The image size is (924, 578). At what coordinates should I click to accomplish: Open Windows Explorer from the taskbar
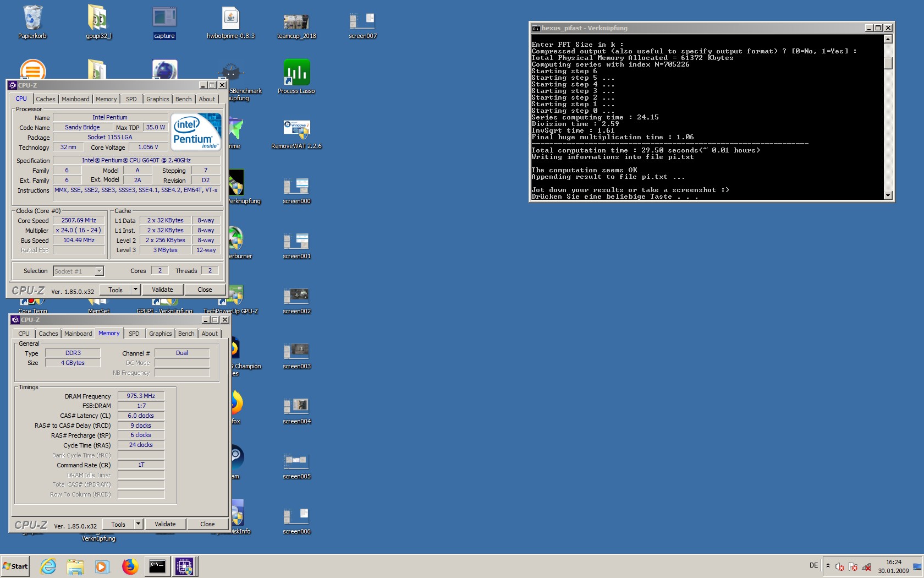click(x=75, y=566)
